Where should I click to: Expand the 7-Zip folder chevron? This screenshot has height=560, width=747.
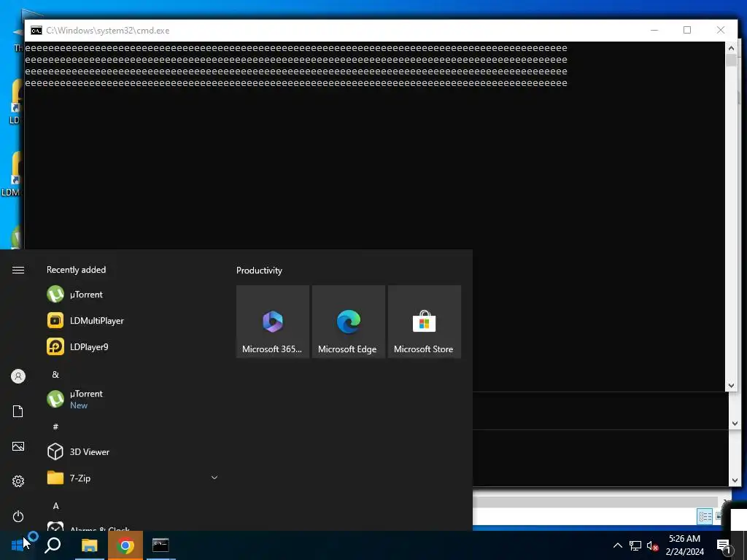point(214,478)
